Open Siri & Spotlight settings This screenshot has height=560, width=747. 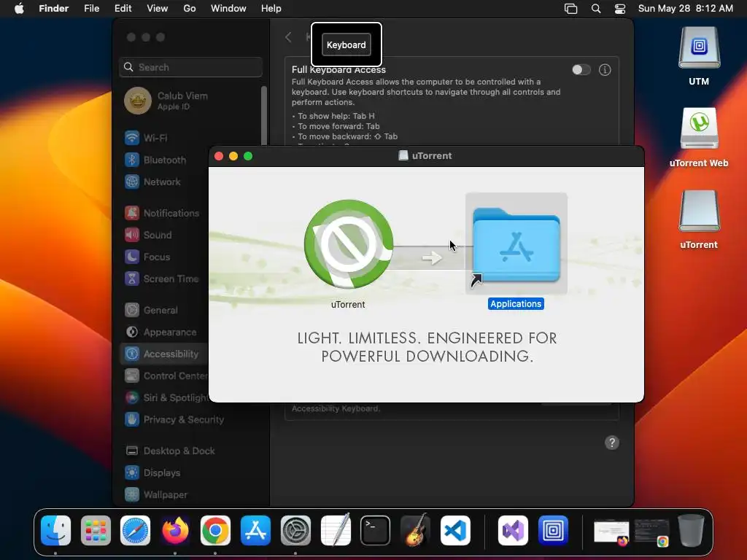click(164, 398)
